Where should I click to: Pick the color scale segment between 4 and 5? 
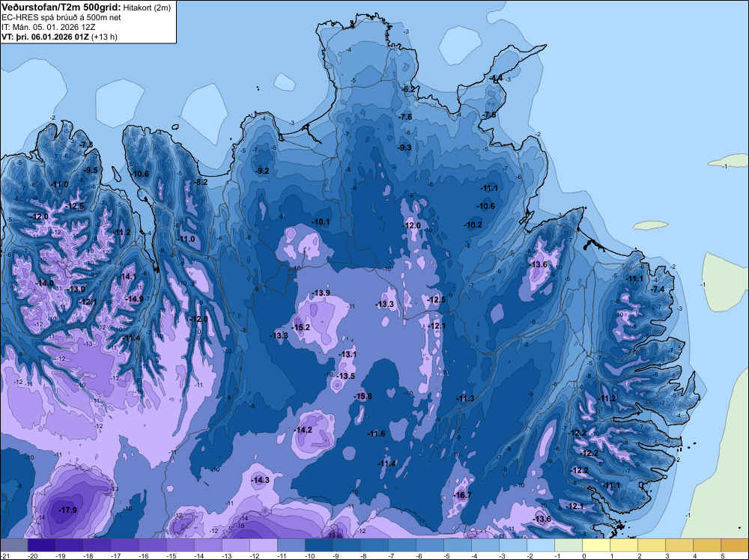[706, 545]
